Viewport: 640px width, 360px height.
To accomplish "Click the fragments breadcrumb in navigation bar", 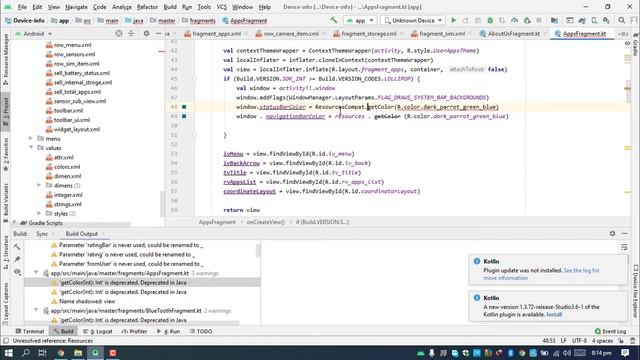I will coord(202,20).
